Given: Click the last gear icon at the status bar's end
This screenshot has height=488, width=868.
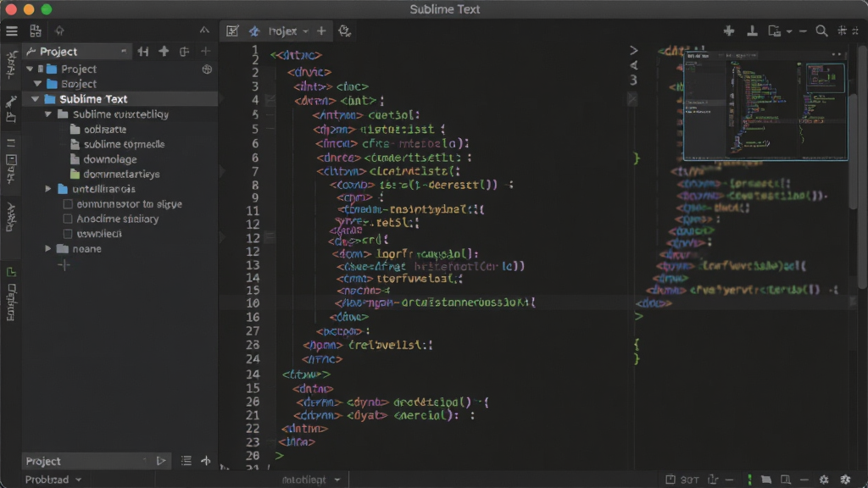Looking at the screenshot, I should 845,480.
